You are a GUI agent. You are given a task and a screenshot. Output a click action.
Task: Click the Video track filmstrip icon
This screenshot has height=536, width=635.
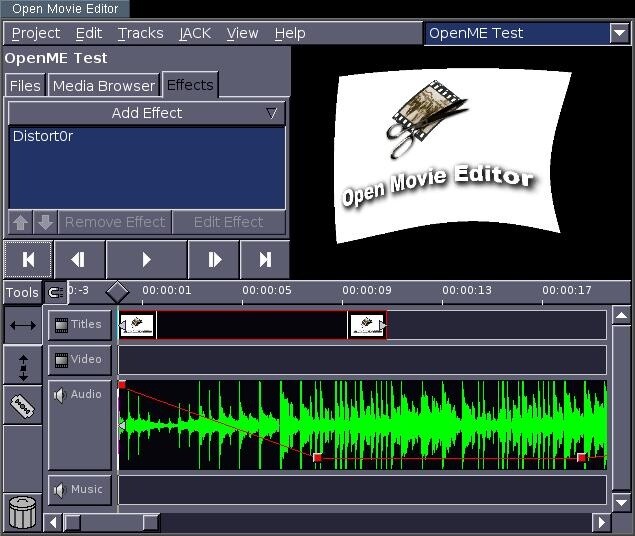pyautogui.click(x=61, y=360)
